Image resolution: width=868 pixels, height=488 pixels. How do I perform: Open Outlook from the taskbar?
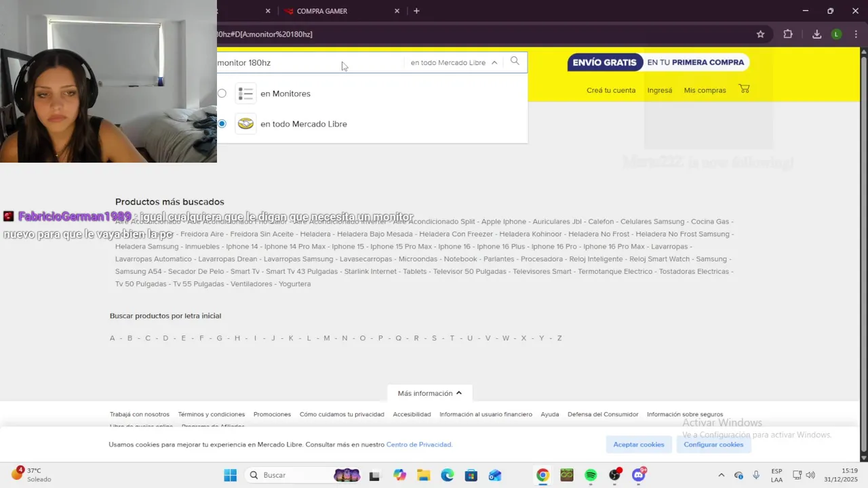pyautogui.click(x=495, y=475)
